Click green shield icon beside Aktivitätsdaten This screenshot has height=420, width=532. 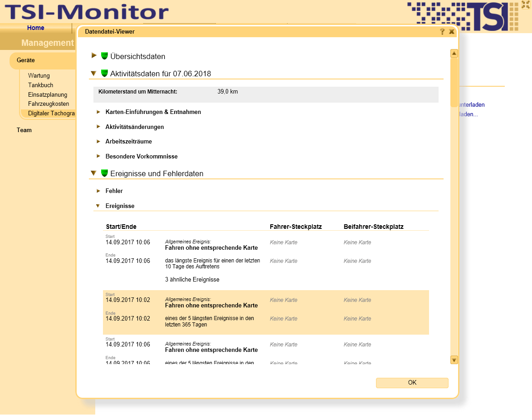pos(104,73)
